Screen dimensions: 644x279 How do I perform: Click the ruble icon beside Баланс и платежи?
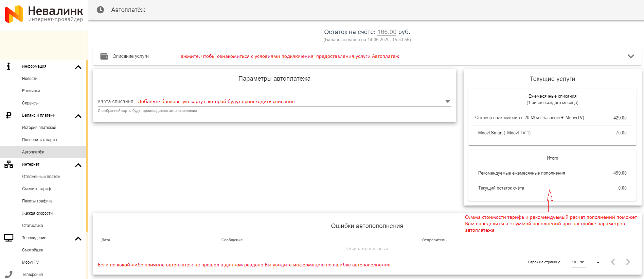coord(8,115)
